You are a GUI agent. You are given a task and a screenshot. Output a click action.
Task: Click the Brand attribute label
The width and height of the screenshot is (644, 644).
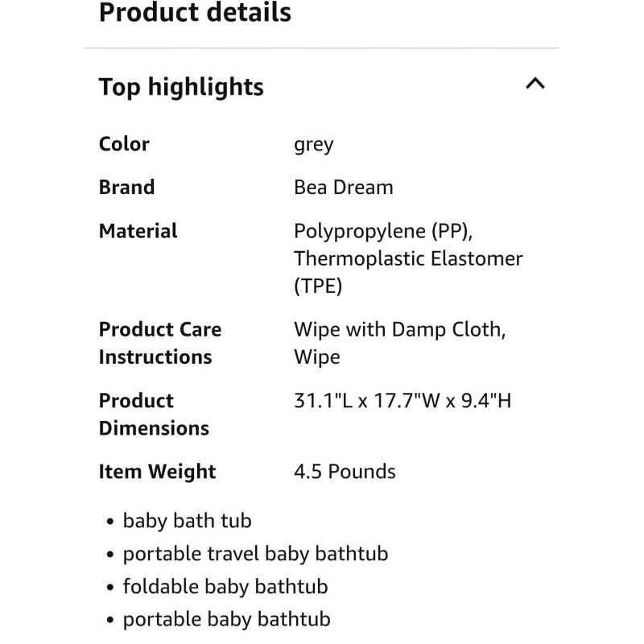pyautogui.click(x=126, y=187)
